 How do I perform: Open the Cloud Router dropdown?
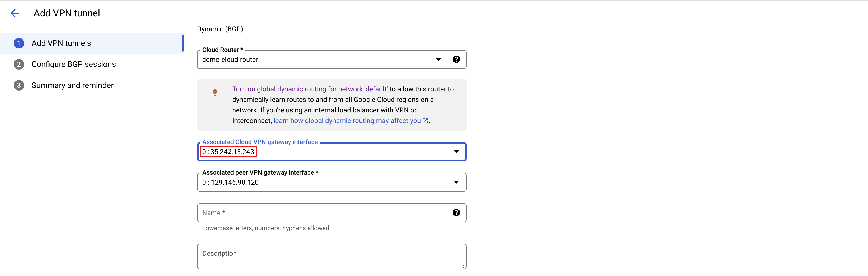pos(438,59)
